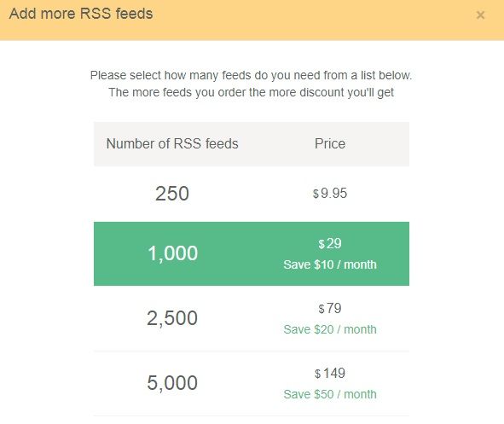Click the $29 price in green row
504x424 pixels.
tap(330, 244)
